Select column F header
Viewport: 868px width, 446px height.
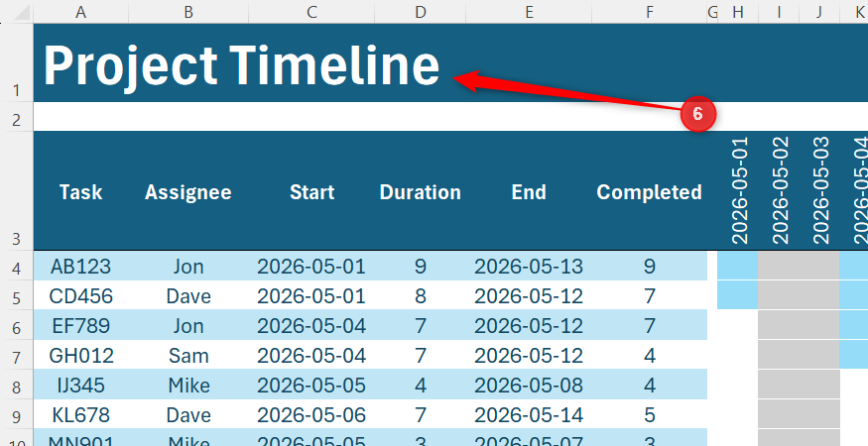(x=650, y=12)
